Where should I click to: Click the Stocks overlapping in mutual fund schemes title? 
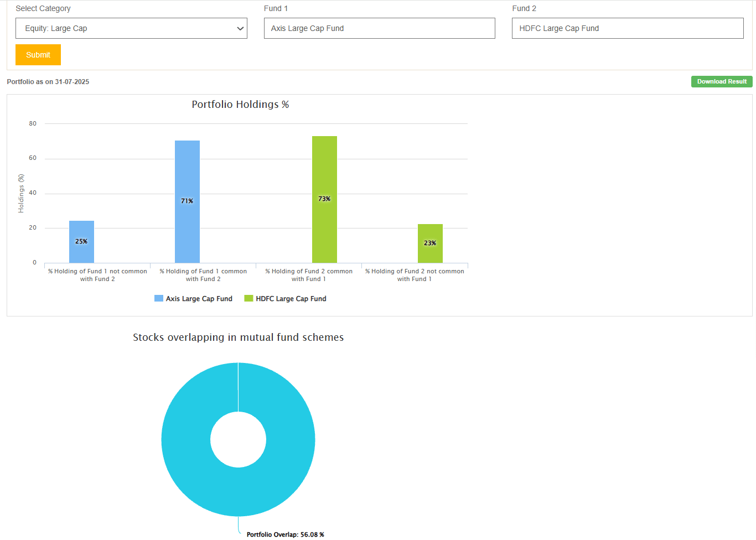point(238,337)
